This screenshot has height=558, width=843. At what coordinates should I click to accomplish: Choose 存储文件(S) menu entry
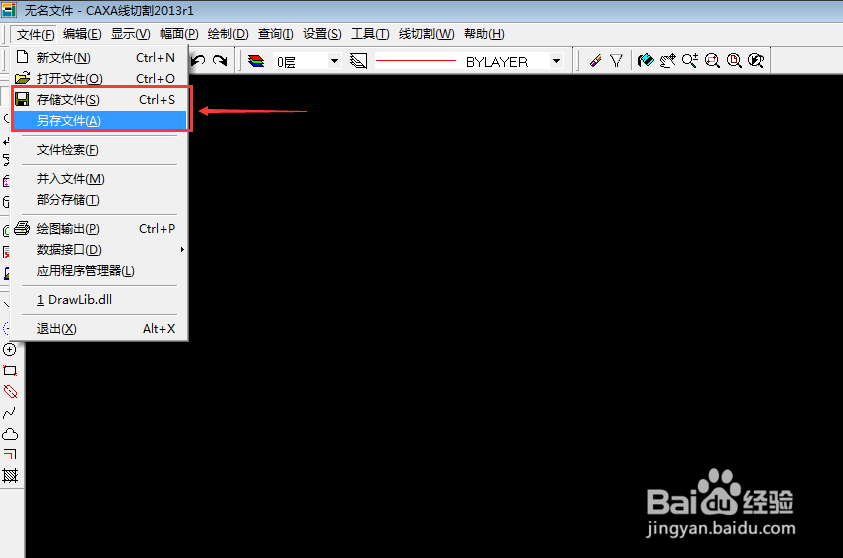99,99
